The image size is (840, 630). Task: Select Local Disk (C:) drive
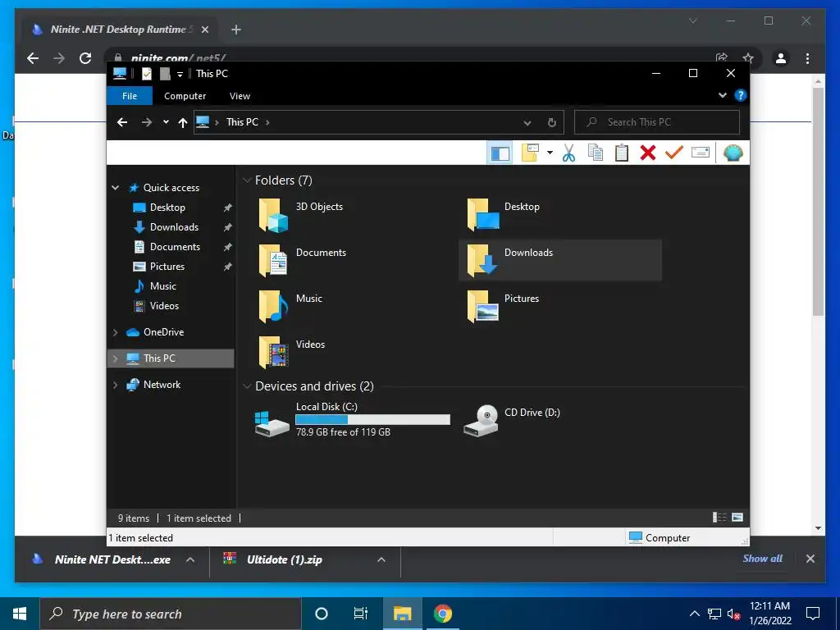coord(352,421)
